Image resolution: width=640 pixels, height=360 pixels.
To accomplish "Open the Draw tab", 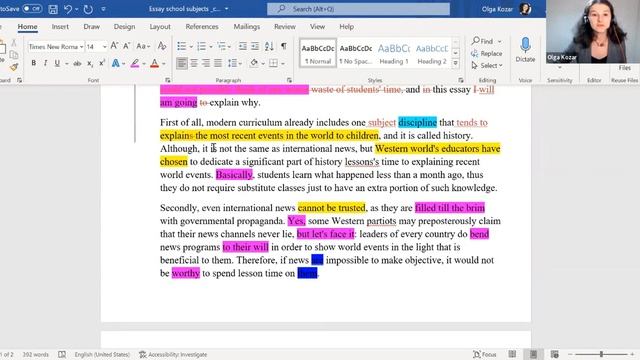I will 91,27.
